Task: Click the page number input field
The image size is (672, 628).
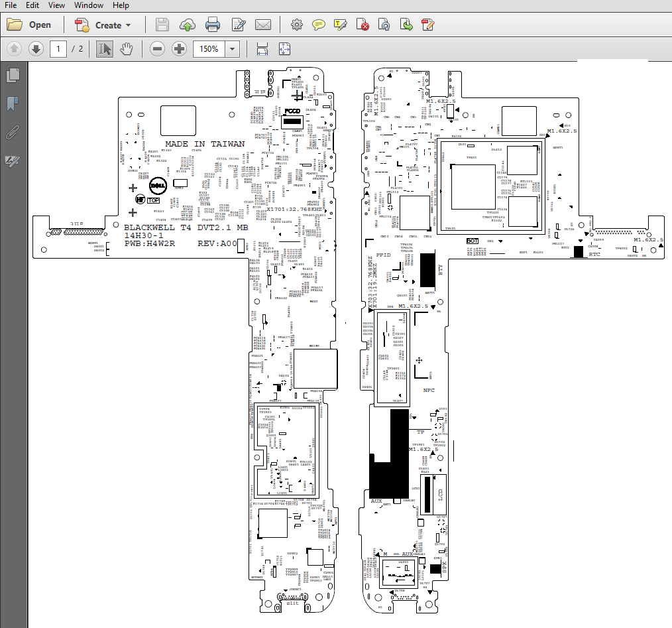Action: [58, 49]
